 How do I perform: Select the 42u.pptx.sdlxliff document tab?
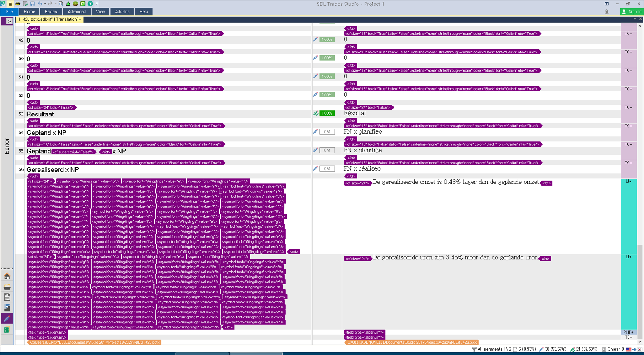[x=50, y=19]
